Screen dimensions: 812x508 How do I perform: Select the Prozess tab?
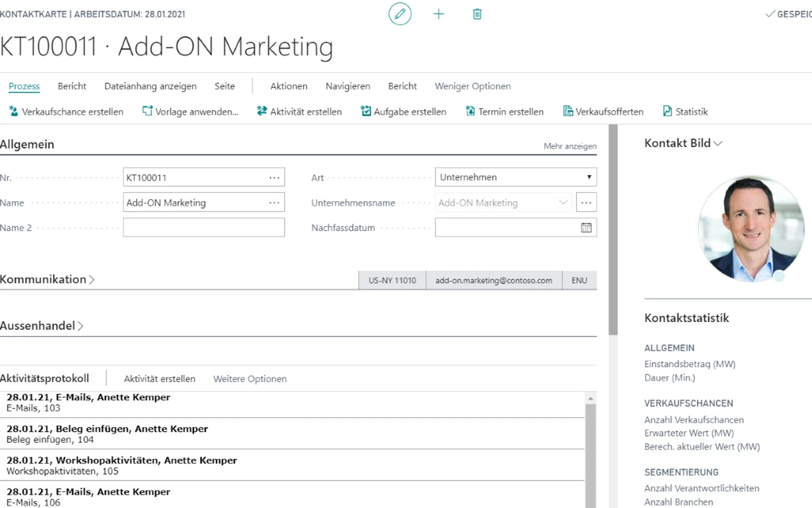tap(24, 86)
